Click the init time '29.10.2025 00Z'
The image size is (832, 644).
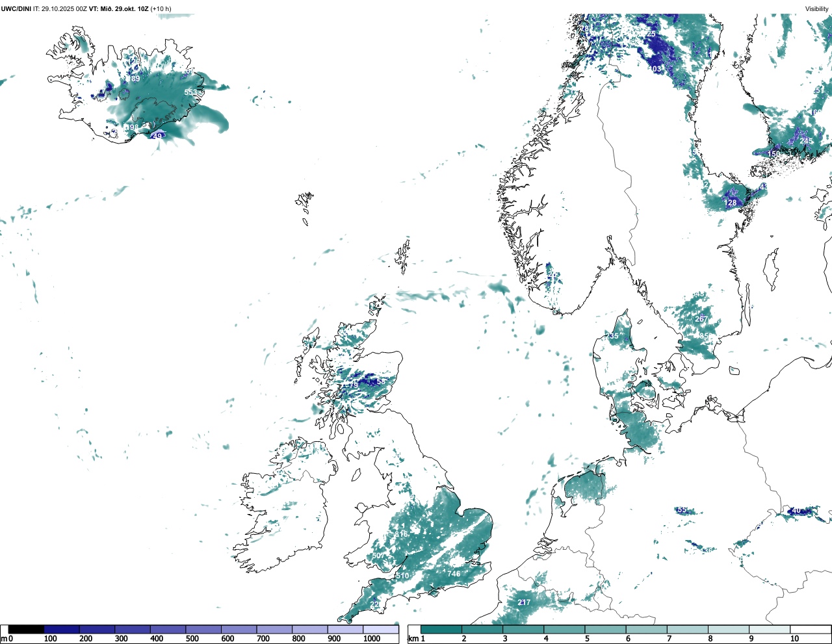[64, 8]
